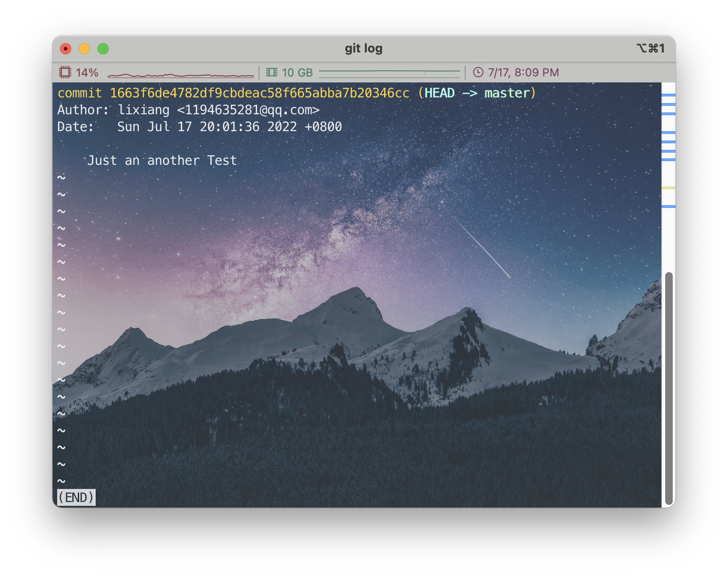This screenshot has height=577, width=728.
Task: Click the HEAD ref label
Action: tap(439, 93)
